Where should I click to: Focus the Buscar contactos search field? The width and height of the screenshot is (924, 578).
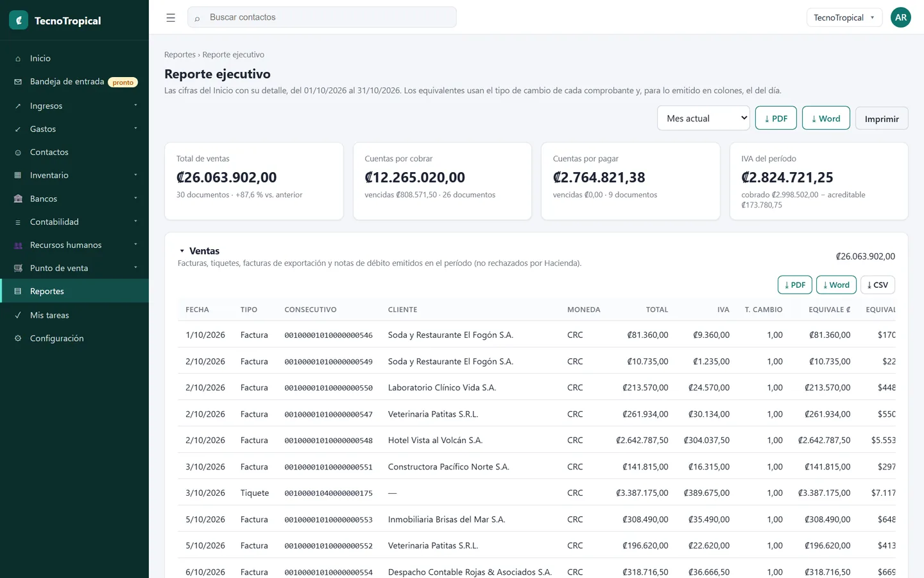coord(322,17)
